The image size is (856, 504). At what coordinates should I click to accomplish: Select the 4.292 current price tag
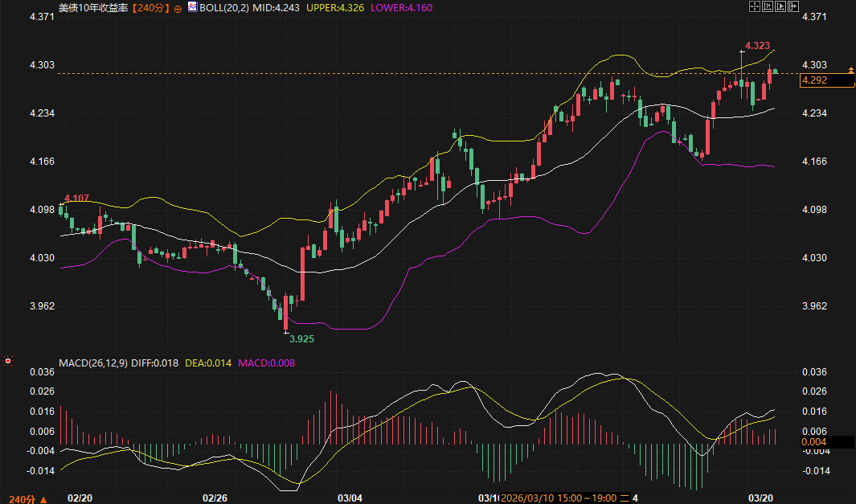click(826, 80)
